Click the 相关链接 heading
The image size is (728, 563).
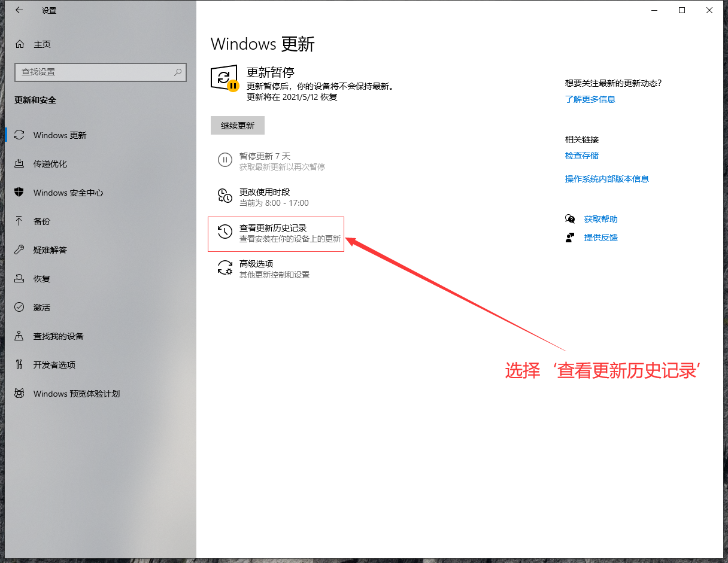(582, 139)
